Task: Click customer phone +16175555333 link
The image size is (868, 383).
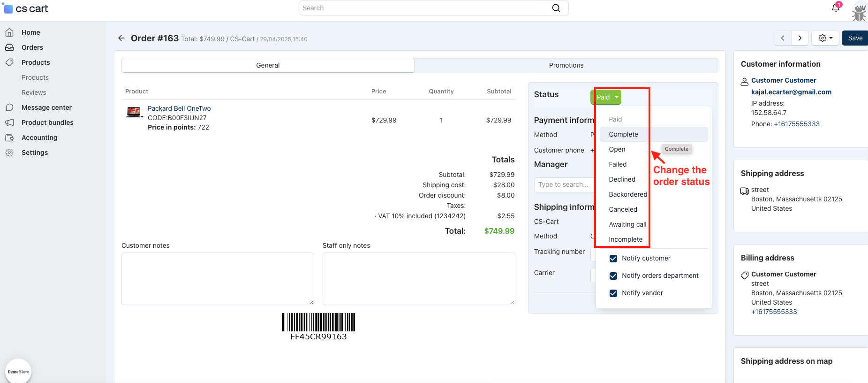Action: coord(797,124)
